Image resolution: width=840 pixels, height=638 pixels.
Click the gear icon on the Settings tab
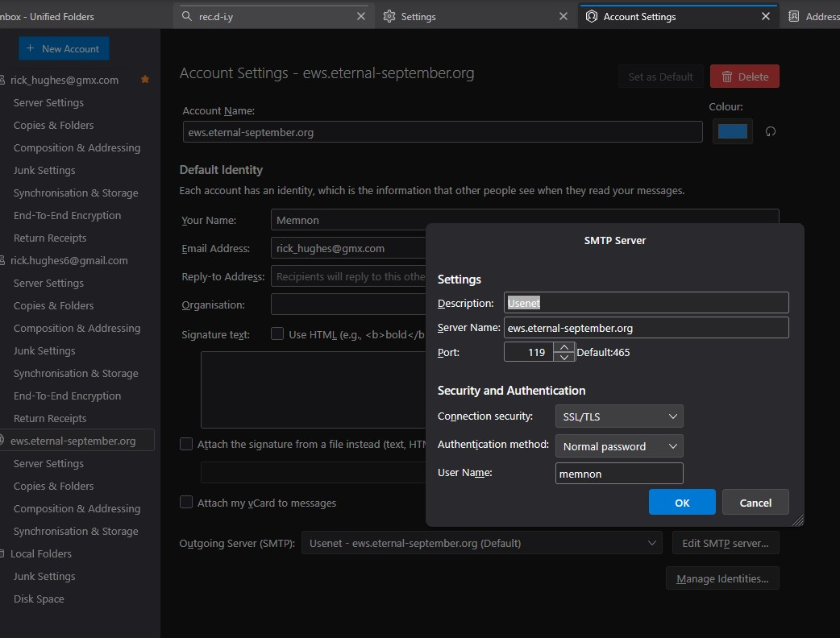389,16
